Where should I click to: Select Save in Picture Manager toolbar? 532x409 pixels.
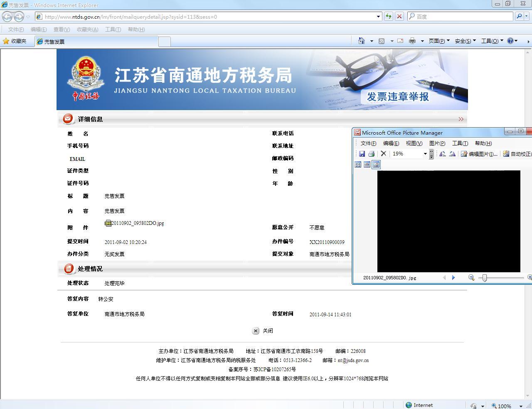pyautogui.click(x=362, y=153)
